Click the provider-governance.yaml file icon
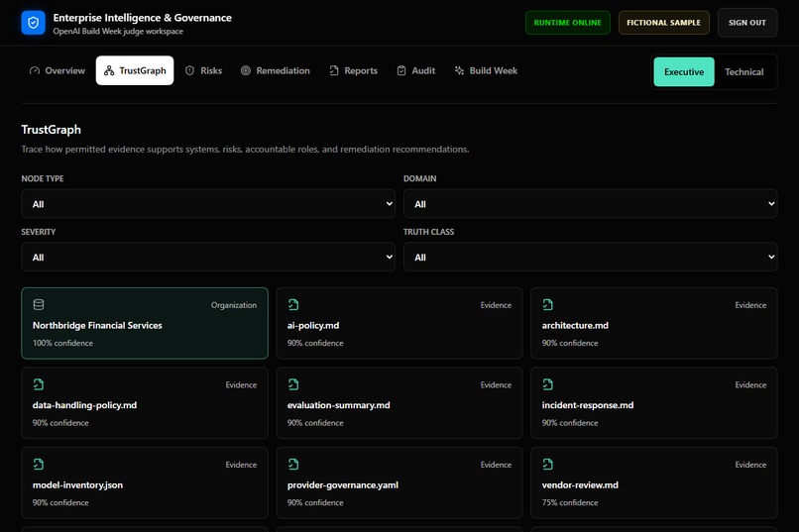Viewport: 799px width, 532px height. tap(293, 465)
